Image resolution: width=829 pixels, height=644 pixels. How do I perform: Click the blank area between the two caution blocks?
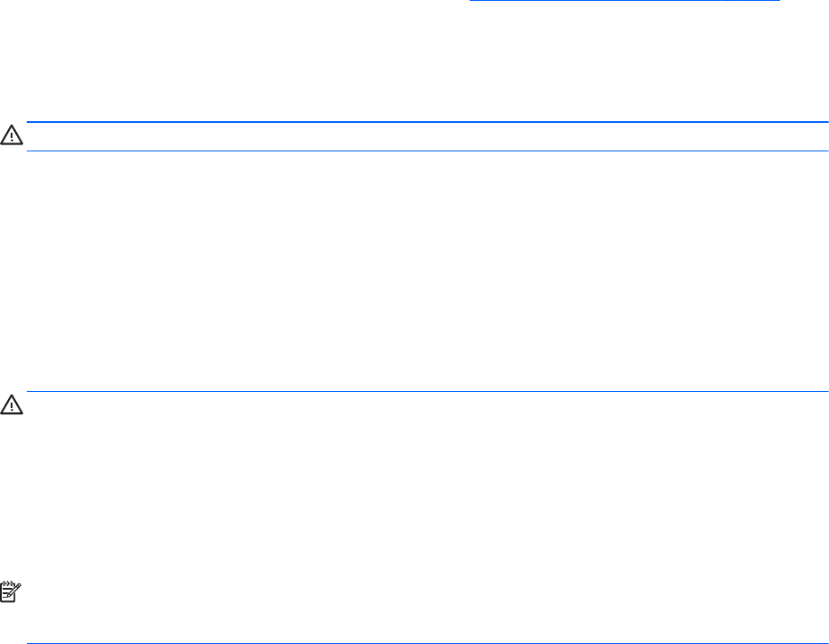(414, 271)
